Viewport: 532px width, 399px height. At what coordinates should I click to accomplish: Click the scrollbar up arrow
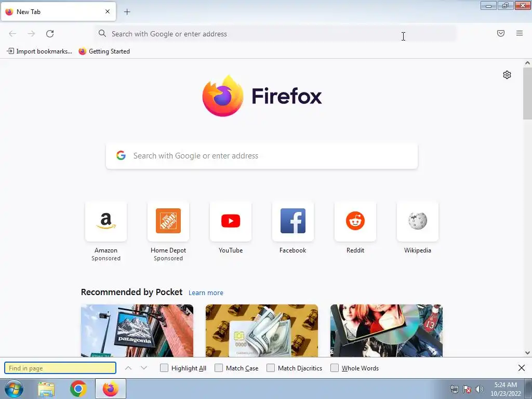[527, 63]
